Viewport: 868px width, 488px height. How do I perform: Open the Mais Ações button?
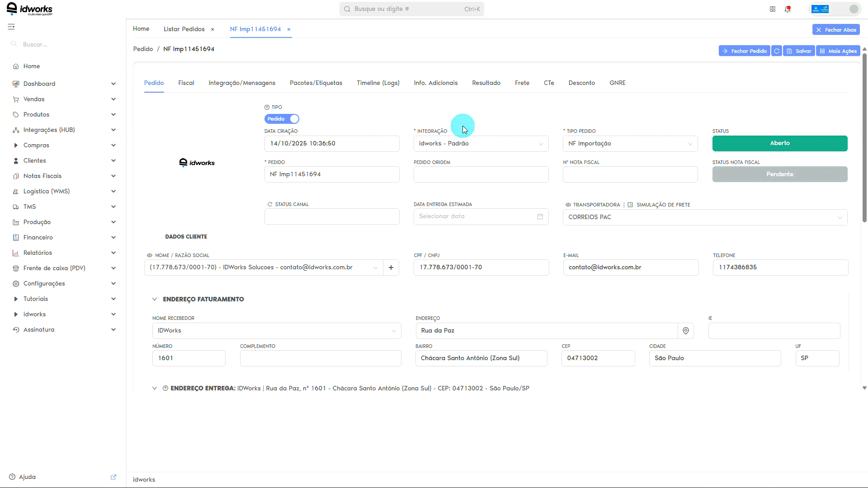[x=838, y=51]
